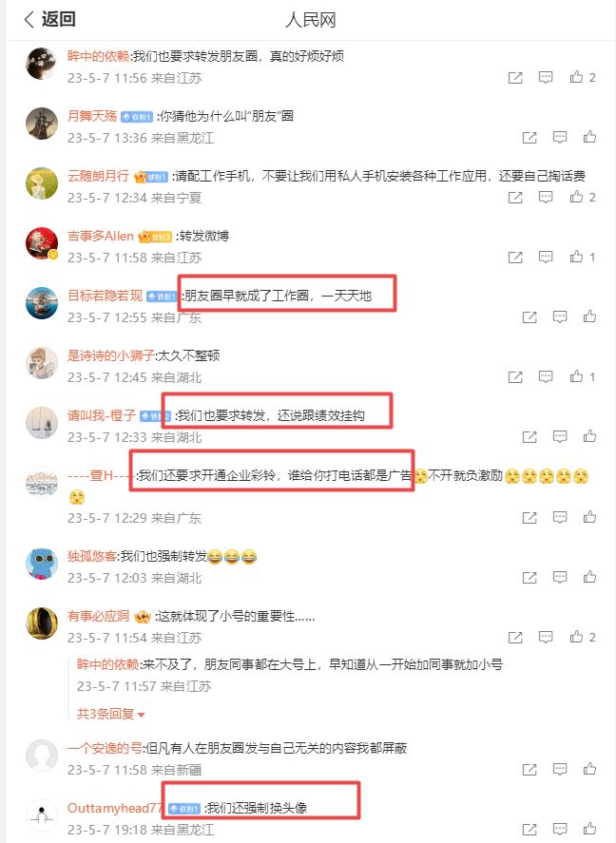The image size is (616, 843).
Task: Forward 是诗诗的小狮子's comment
Action: [515, 377]
